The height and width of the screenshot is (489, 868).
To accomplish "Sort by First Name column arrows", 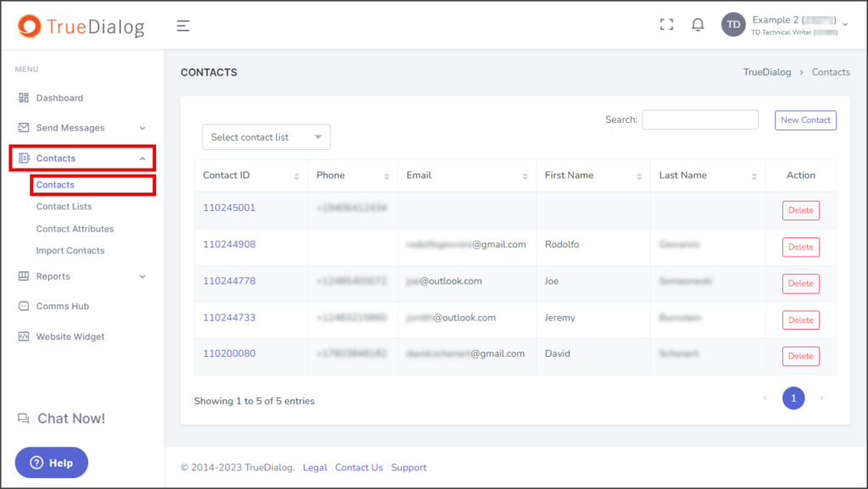I will coord(639,176).
